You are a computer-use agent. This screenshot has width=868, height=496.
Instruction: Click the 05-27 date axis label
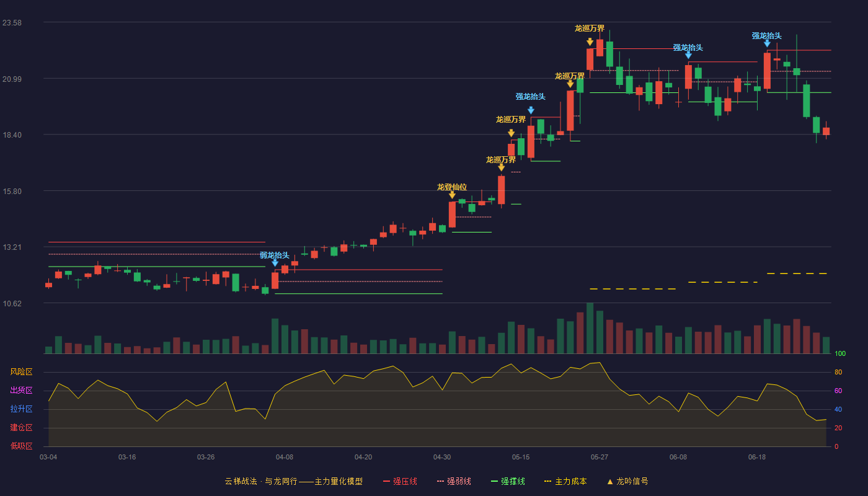point(600,457)
